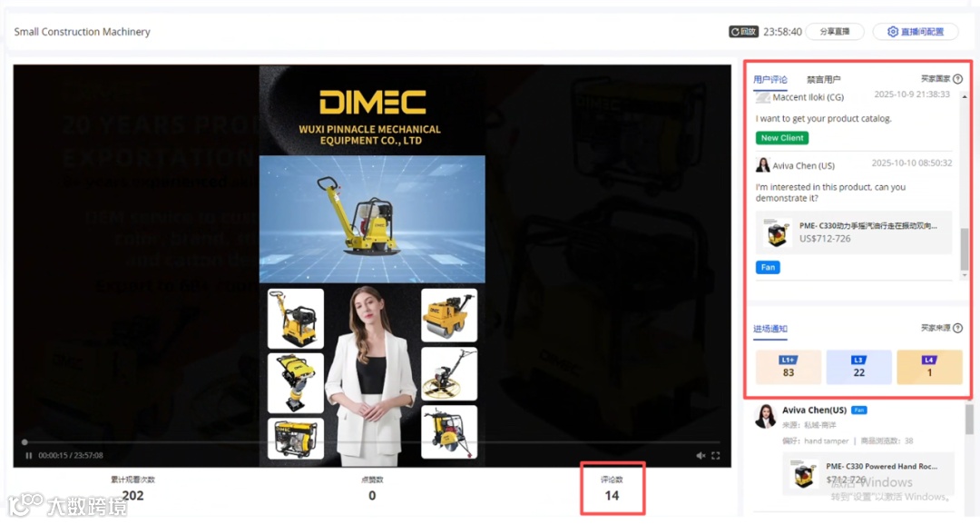Open video in fullscreen mode
This screenshot has height=524, width=980.
coord(716,456)
